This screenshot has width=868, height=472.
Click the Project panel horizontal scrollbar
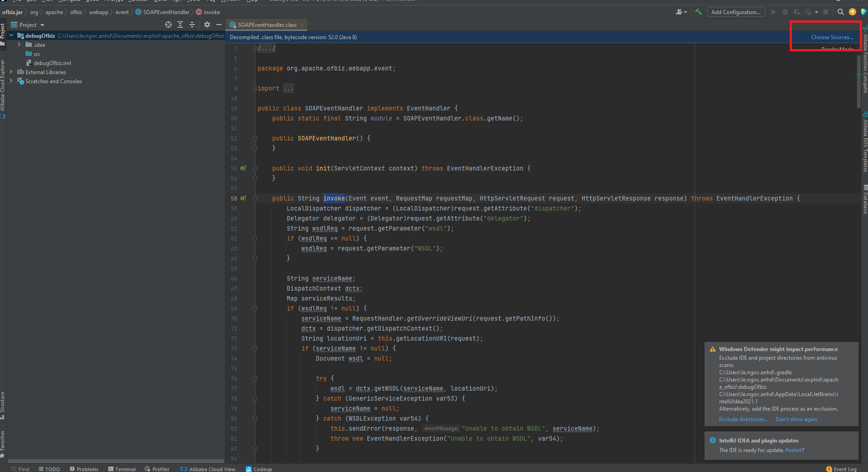[116, 461]
